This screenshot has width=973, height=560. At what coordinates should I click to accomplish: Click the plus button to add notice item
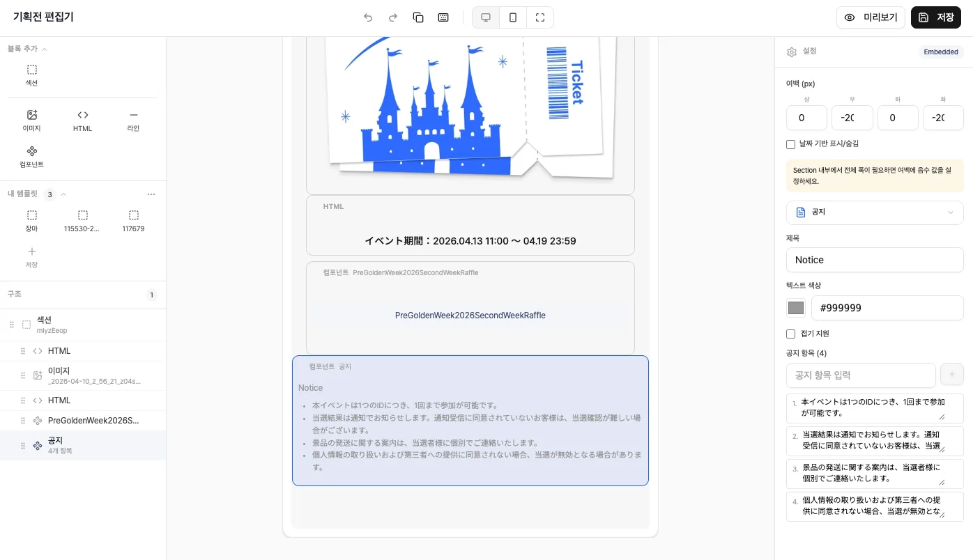coord(952,375)
